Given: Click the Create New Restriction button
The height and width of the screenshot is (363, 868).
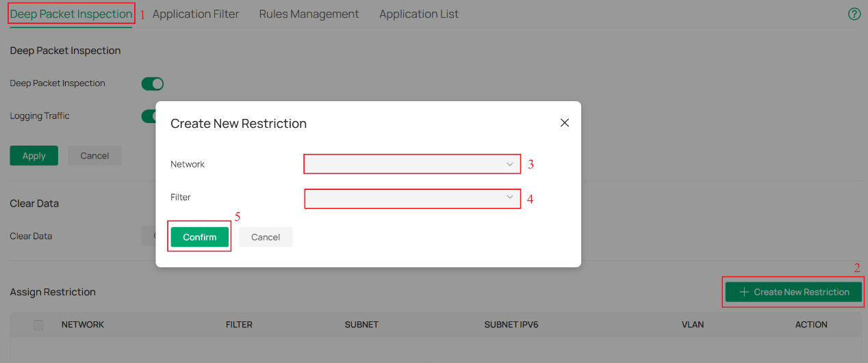Looking at the screenshot, I should (793, 292).
